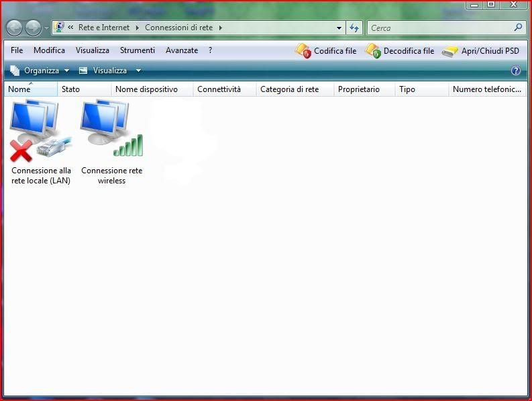
Task: Go back with the Back arrow button
Action: click(x=14, y=28)
